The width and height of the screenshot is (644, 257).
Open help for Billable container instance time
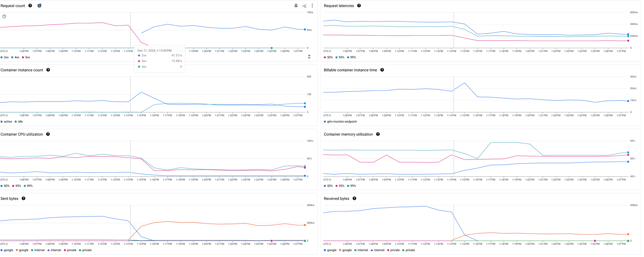[x=382, y=70]
